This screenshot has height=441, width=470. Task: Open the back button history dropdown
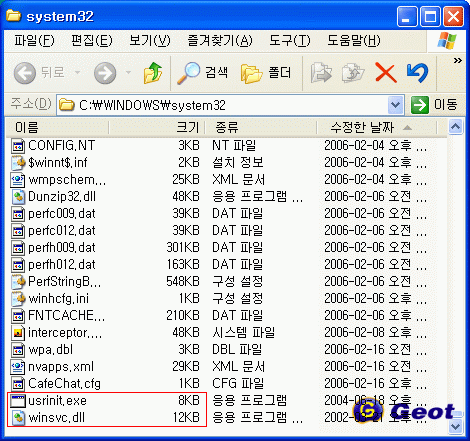pos(78,72)
